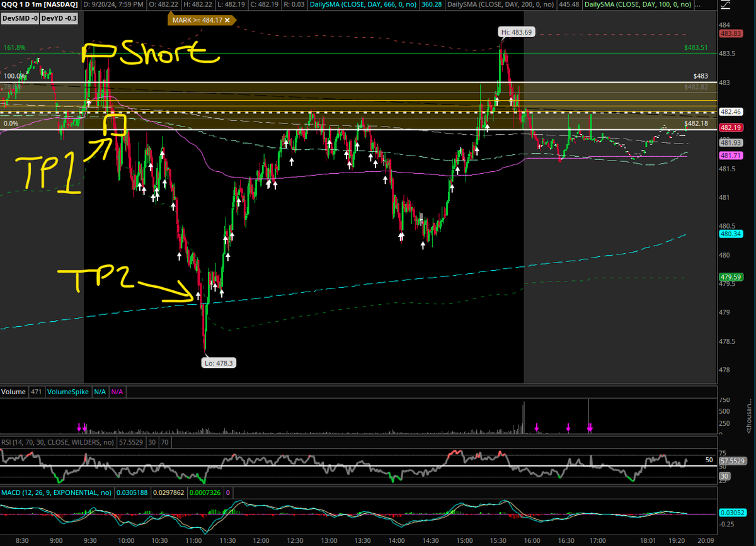Image resolution: width=756 pixels, height=546 pixels.
Task: Click the price axis scale icon
Action: pyautogui.click(x=724, y=6)
